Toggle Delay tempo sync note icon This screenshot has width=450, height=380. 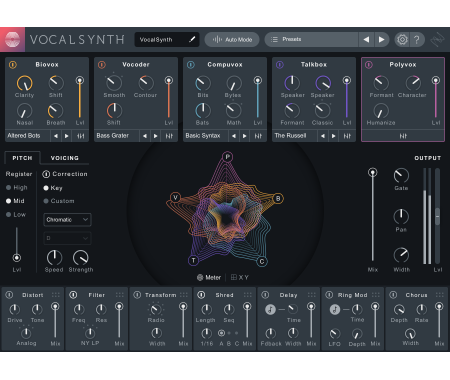coord(270,309)
